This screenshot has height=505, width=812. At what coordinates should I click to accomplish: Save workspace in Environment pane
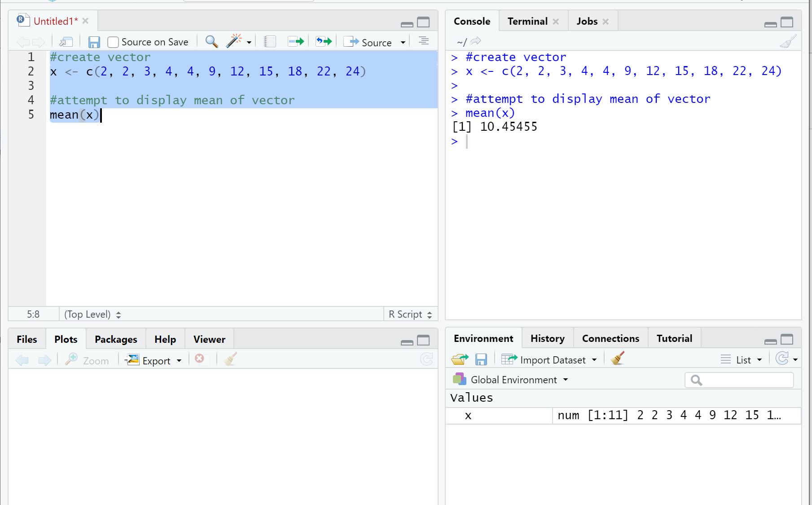(481, 359)
